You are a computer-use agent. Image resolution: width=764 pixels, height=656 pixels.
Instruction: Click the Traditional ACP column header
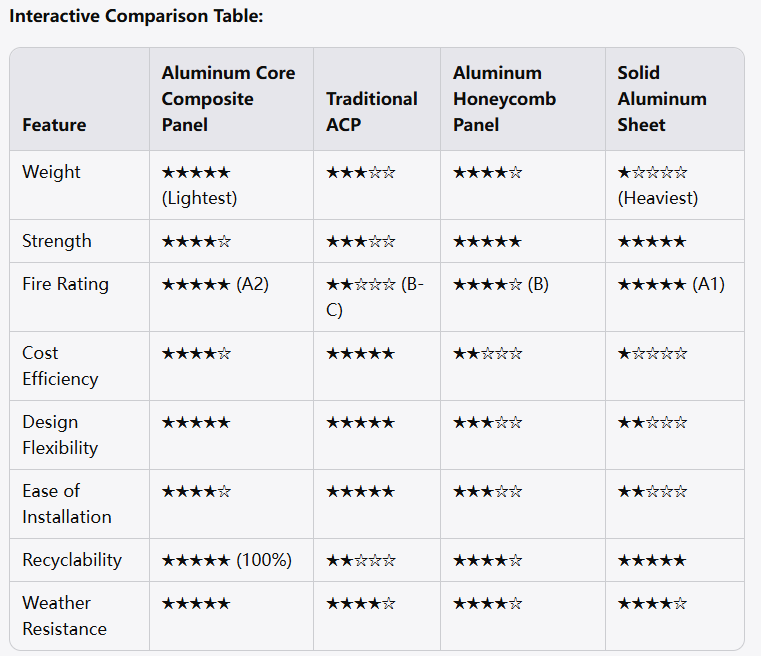(x=372, y=112)
